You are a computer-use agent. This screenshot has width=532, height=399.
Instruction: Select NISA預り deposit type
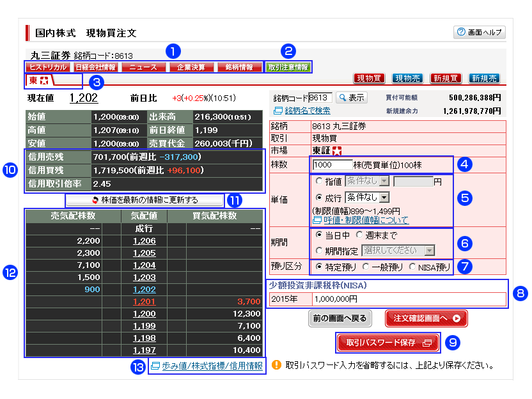click(412, 267)
